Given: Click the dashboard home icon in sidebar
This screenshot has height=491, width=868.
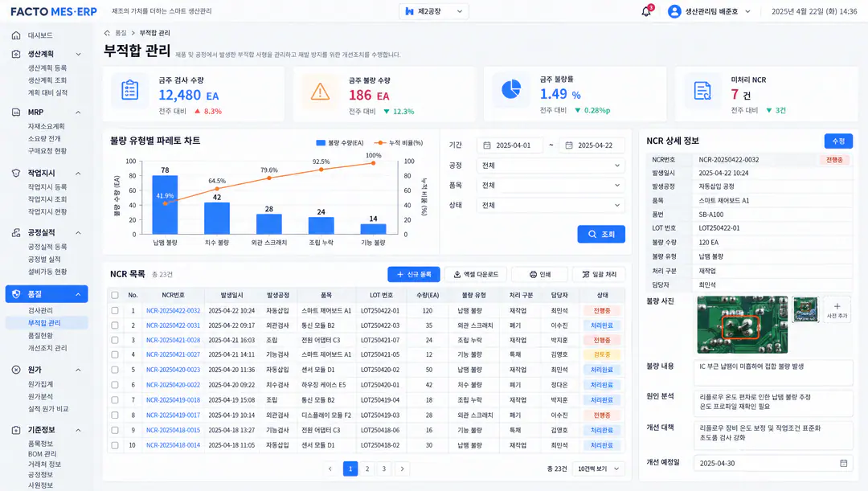Looking at the screenshot, I should [x=16, y=35].
